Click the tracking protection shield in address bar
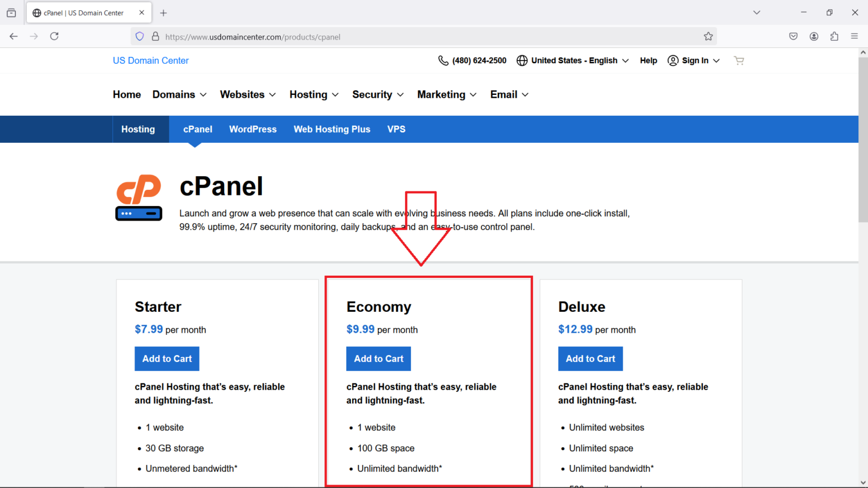 click(139, 36)
